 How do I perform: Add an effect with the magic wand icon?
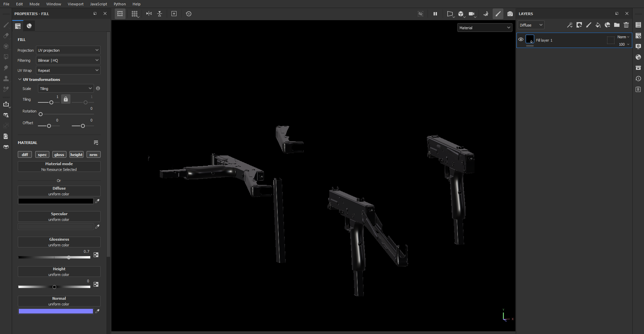tap(570, 25)
